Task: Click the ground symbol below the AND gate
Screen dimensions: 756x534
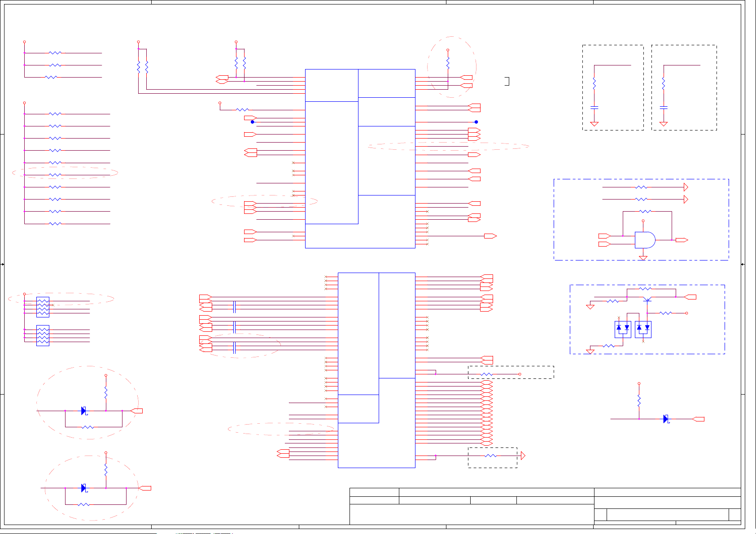Action: (643, 258)
